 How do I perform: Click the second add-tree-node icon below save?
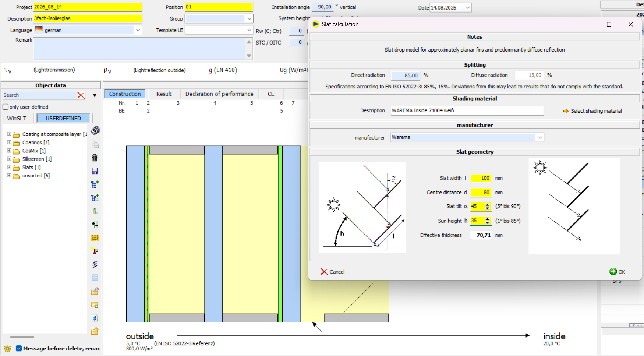click(x=95, y=198)
